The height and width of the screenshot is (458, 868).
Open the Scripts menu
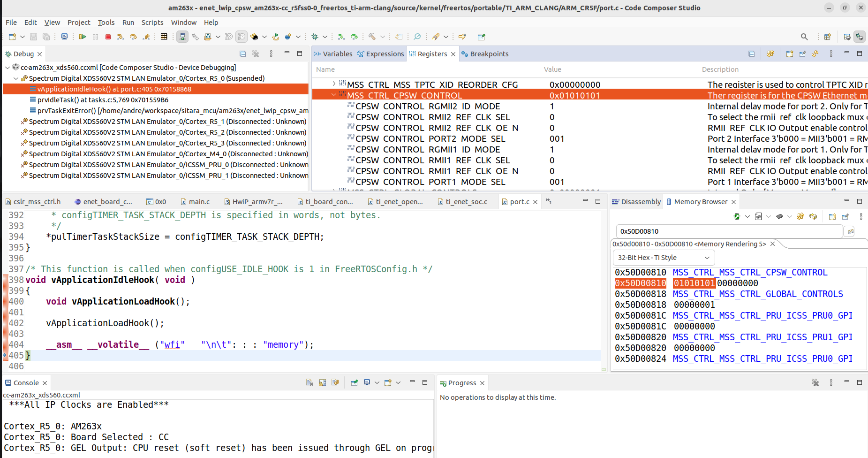pyautogui.click(x=152, y=23)
